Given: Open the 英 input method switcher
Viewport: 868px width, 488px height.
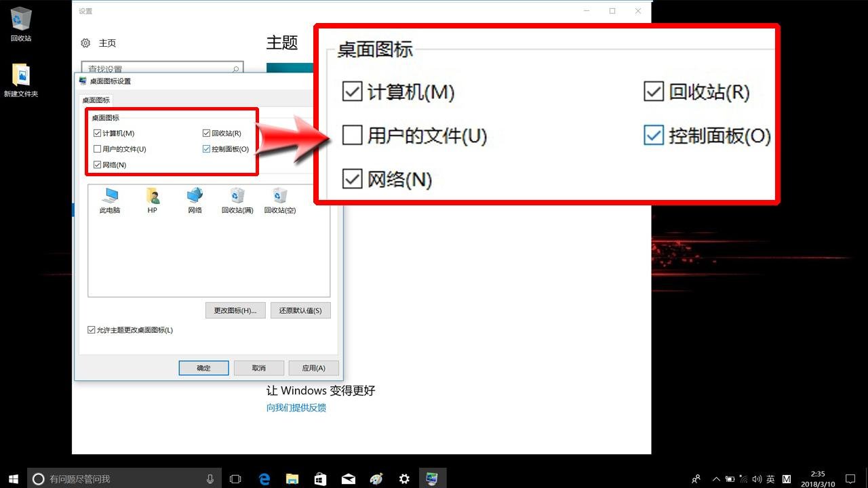Looking at the screenshot, I should pos(769,478).
